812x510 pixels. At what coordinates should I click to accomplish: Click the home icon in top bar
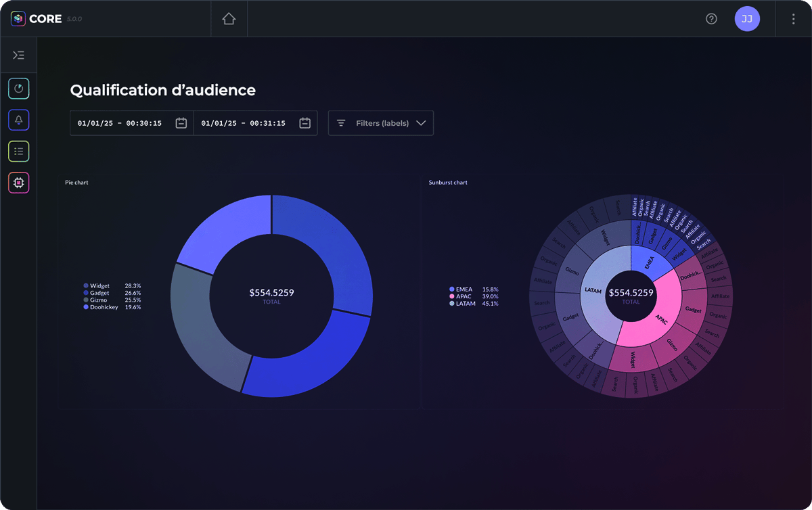[229, 19]
